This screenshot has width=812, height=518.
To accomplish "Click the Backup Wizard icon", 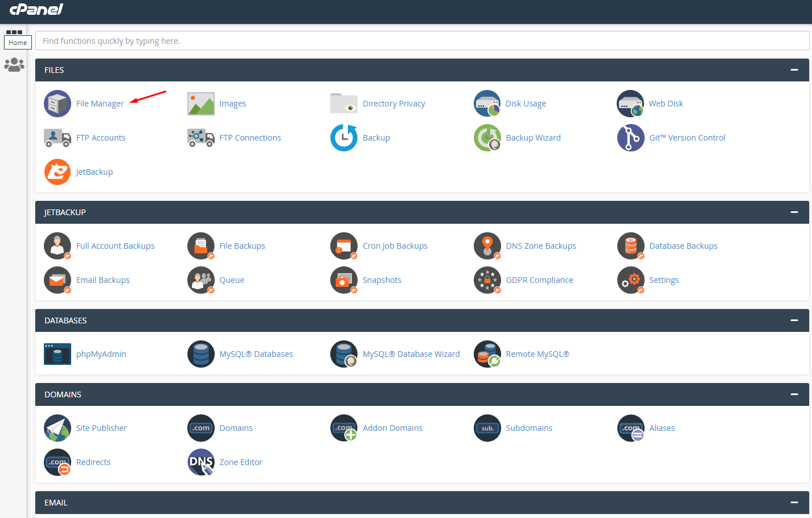I will pos(487,138).
